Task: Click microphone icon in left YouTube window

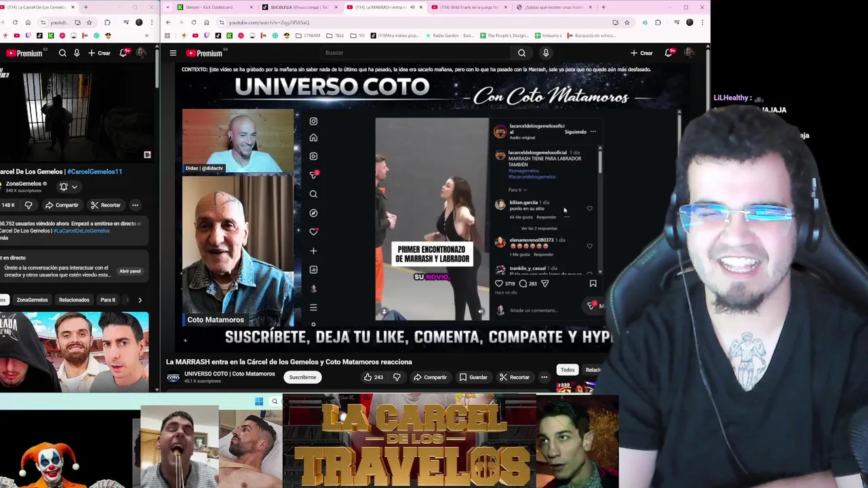Action: click(77, 53)
